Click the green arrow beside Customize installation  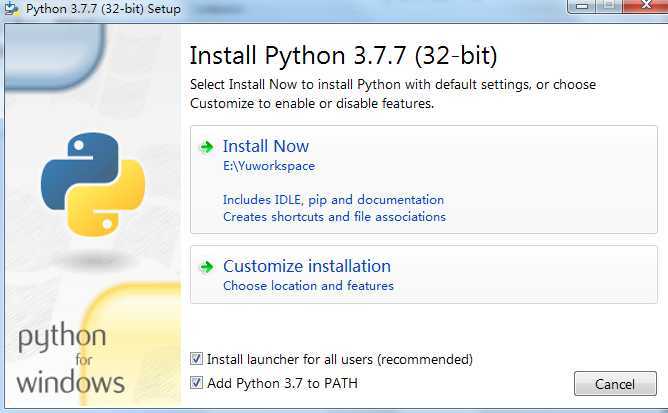tap(207, 267)
